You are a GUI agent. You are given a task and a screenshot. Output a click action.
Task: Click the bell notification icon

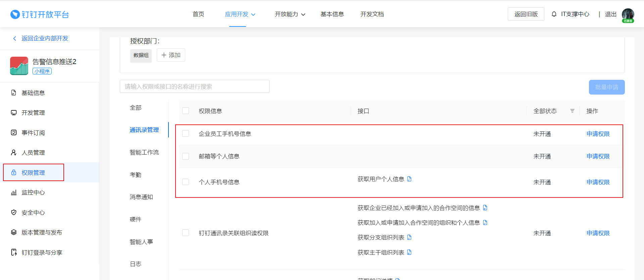(554, 14)
